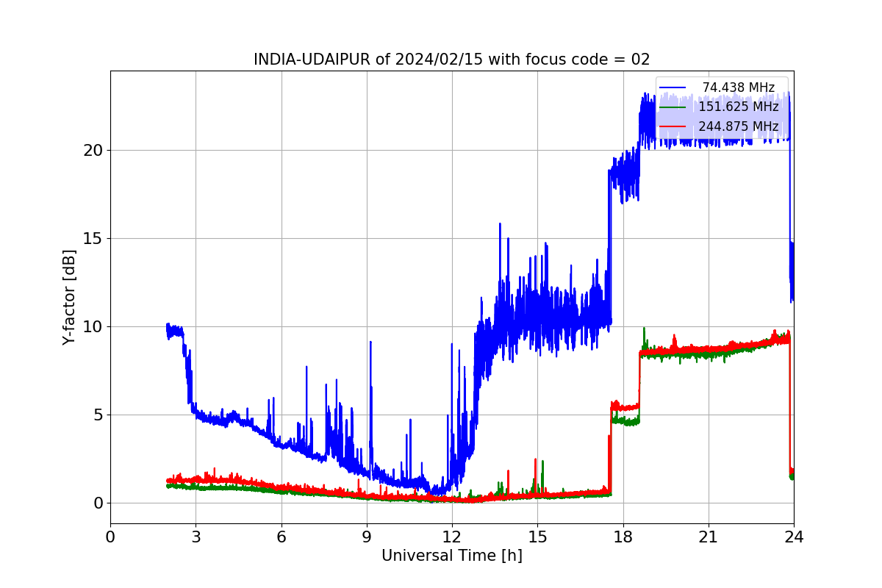Click x-axis tick label 12

coord(452,537)
